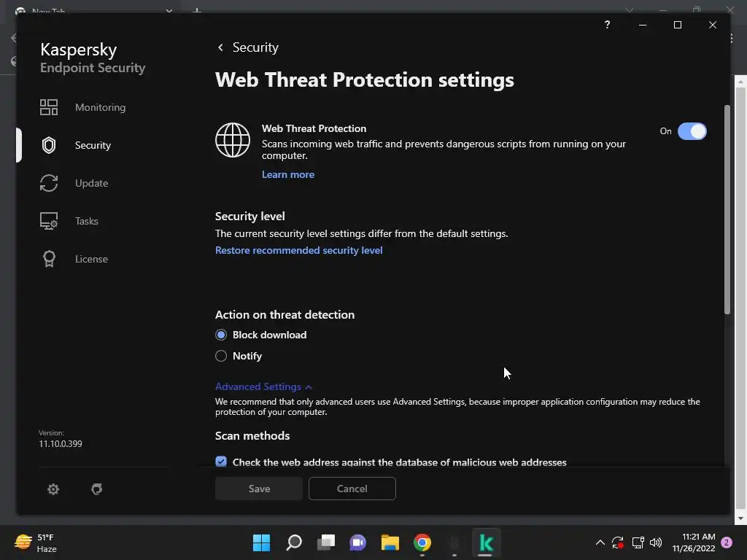Image resolution: width=747 pixels, height=560 pixels.
Task: Click Kaspersky Endpoint Security title
Action: (x=93, y=58)
